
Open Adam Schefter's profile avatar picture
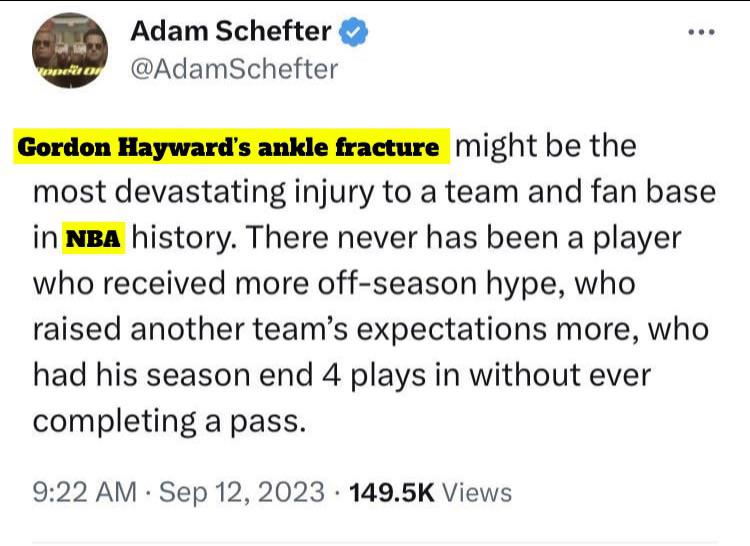[x=70, y=52]
